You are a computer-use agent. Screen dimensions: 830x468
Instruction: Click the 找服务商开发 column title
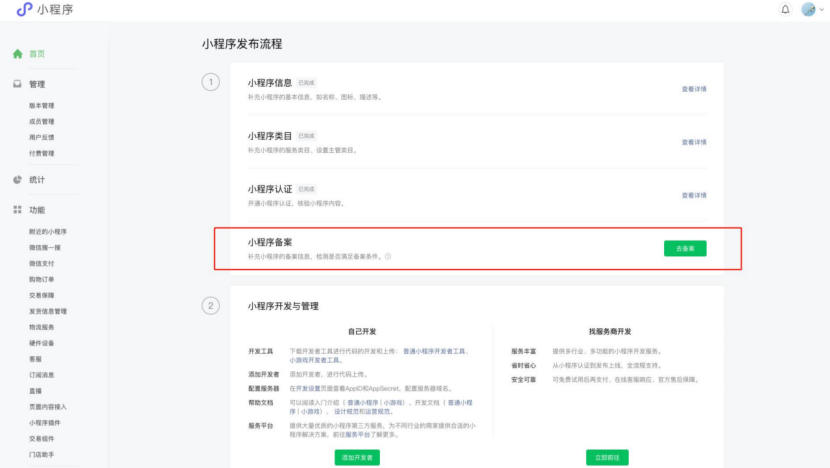(x=610, y=331)
